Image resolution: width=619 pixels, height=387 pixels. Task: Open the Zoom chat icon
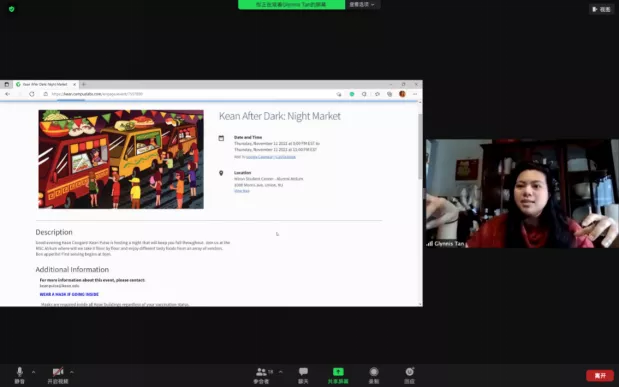(x=303, y=372)
